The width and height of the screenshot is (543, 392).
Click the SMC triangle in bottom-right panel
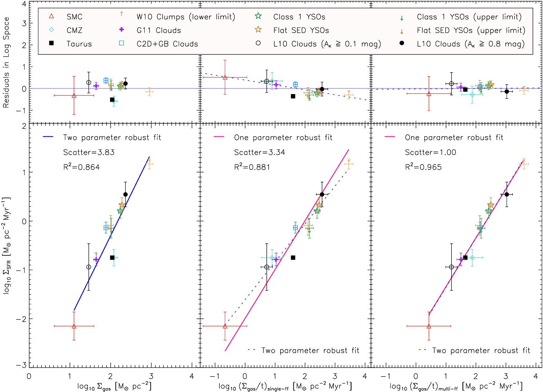429,326
